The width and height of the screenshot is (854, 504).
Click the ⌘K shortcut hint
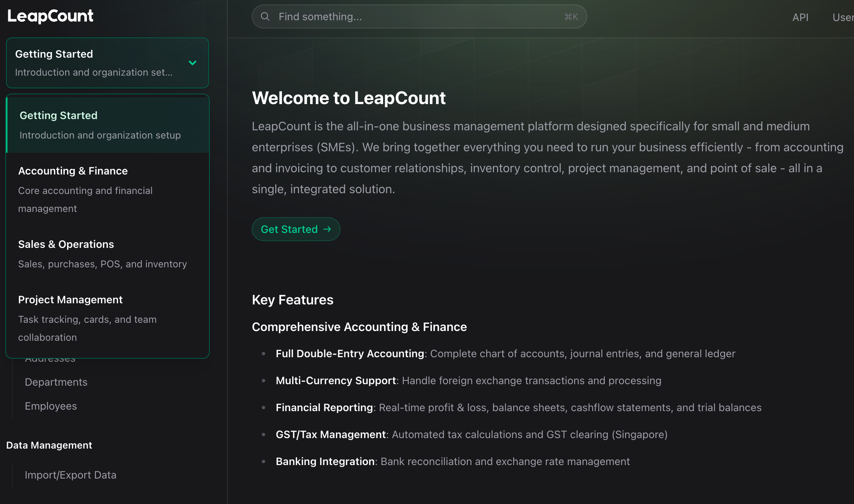(571, 17)
